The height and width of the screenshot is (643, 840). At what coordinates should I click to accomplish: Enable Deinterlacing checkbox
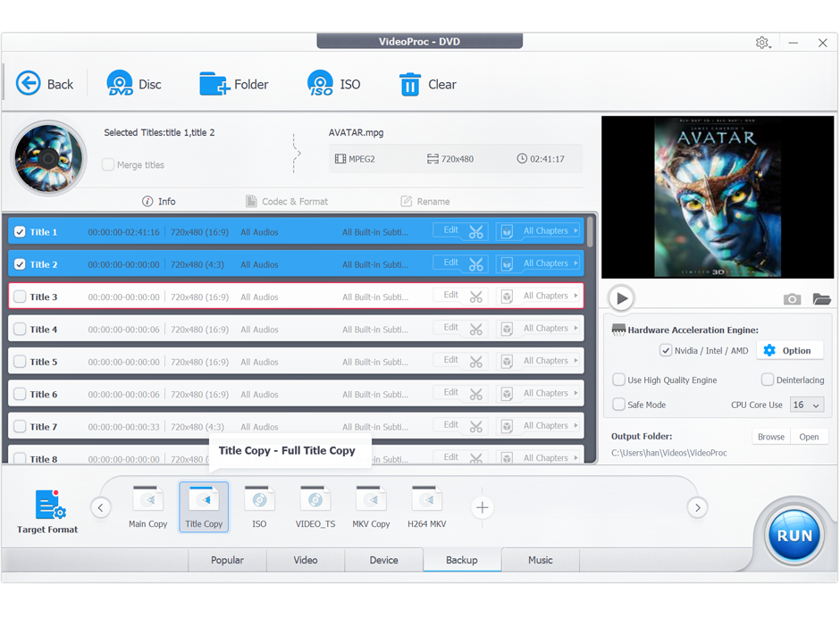click(x=767, y=380)
